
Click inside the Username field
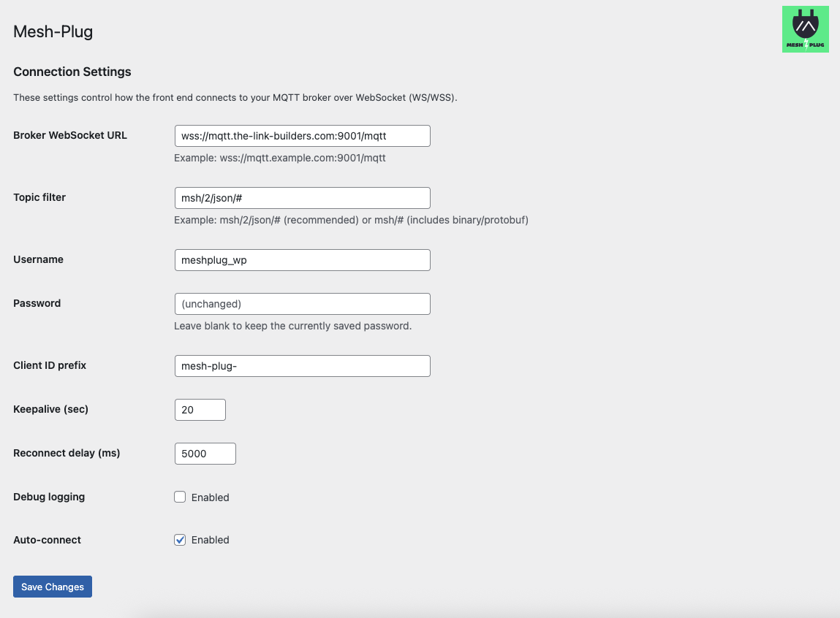tap(302, 260)
